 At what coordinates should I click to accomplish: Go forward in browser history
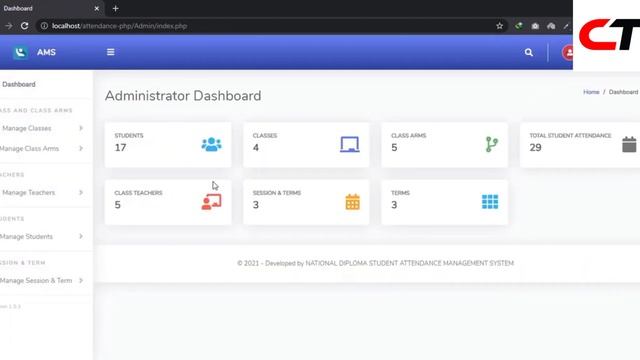[9, 26]
